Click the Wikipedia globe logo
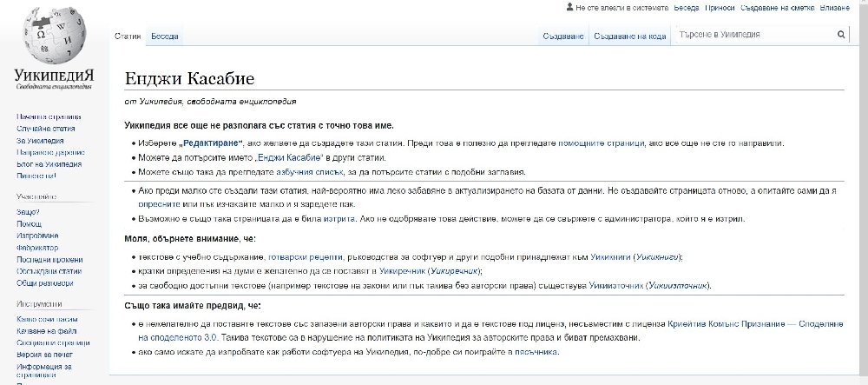The width and height of the screenshot is (868, 385). point(54,37)
